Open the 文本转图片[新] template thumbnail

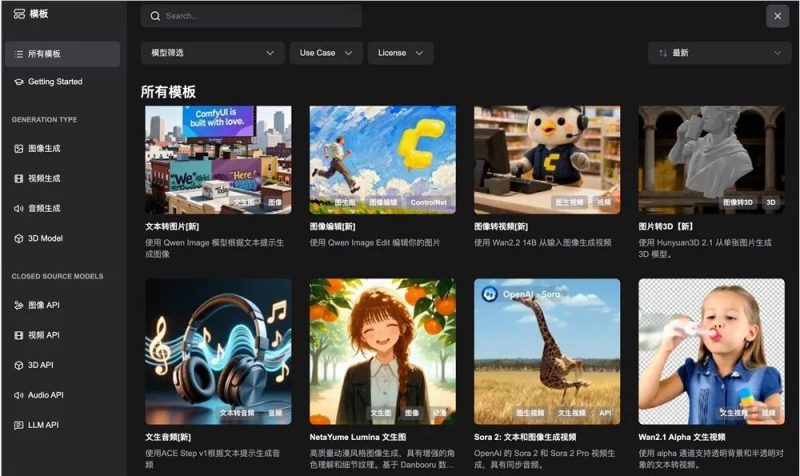tap(218, 160)
